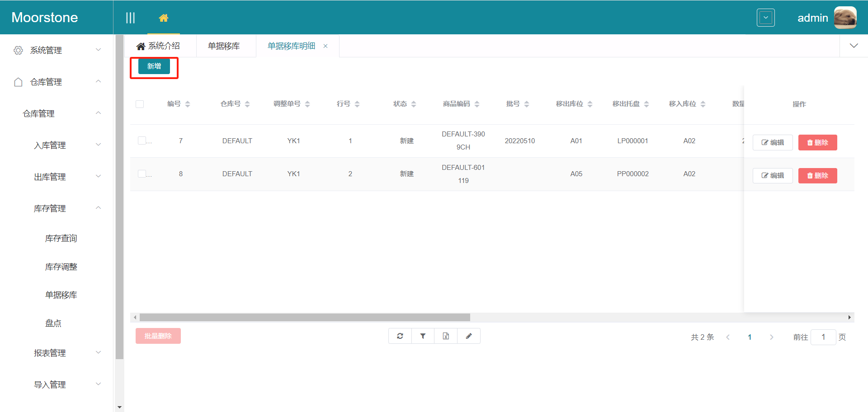Click the horizontal table scrollbar
The height and width of the screenshot is (412, 868).
point(305,318)
